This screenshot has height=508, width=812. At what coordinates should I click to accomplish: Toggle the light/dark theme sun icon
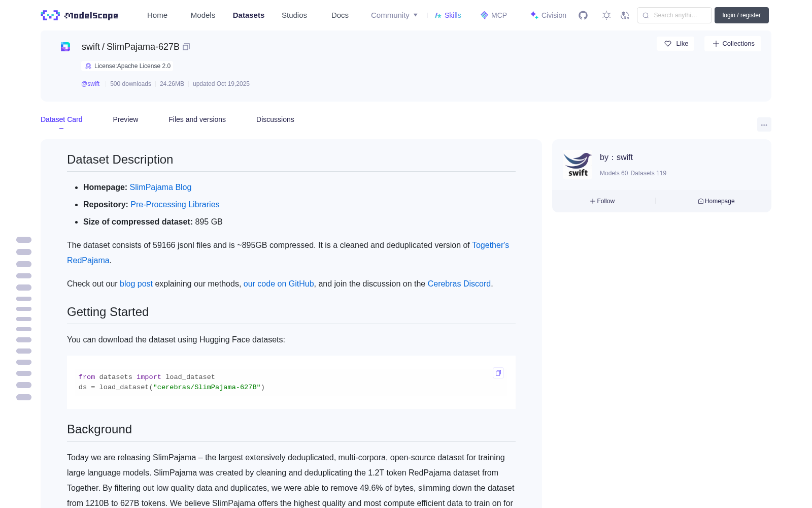pyautogui.click(x=606, y=15)
